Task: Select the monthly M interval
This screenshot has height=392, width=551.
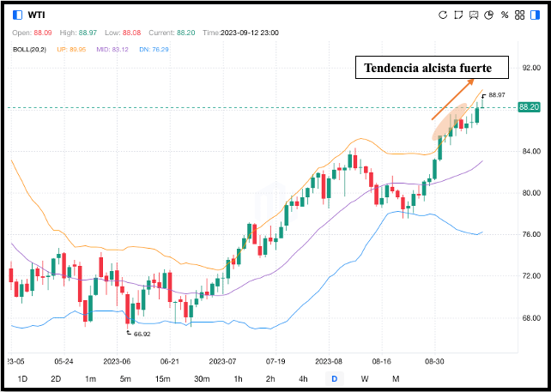Action: click(396, 378)
